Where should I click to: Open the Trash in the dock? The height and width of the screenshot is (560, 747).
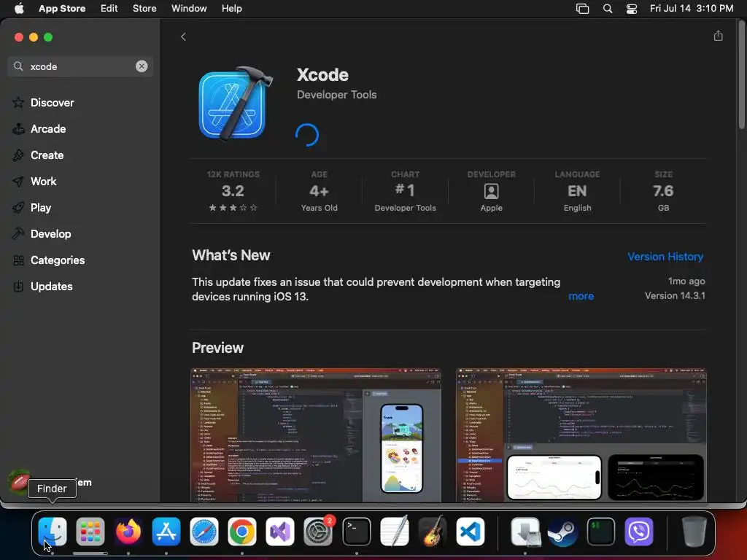pyautogui.click(x=694, y=532)
